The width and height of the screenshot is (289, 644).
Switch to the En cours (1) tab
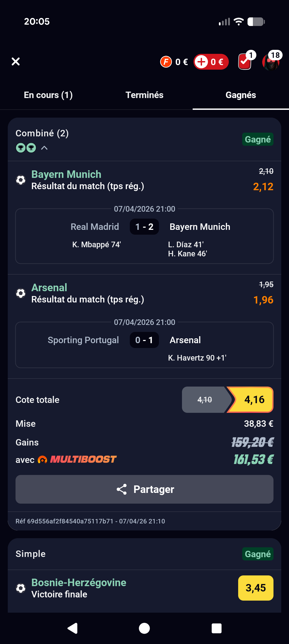[48, 95]
